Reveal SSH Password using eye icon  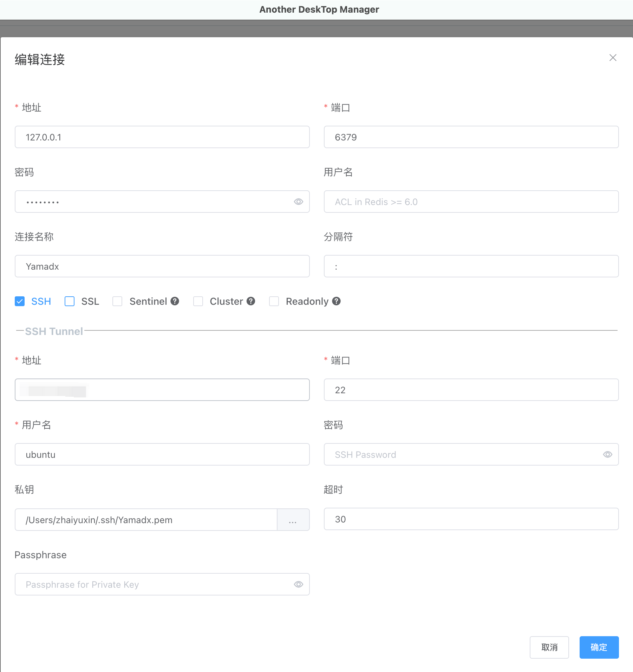point(608,454)
